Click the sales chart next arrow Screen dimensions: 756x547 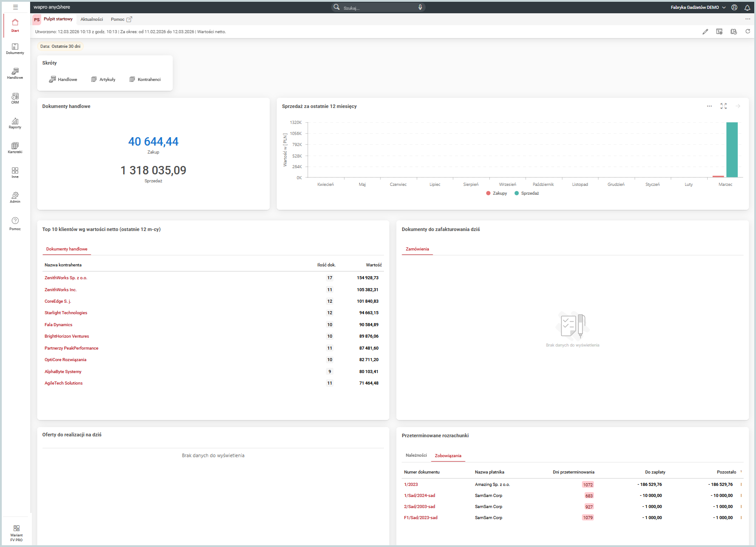pyautogui.click(x=738, y=106)
